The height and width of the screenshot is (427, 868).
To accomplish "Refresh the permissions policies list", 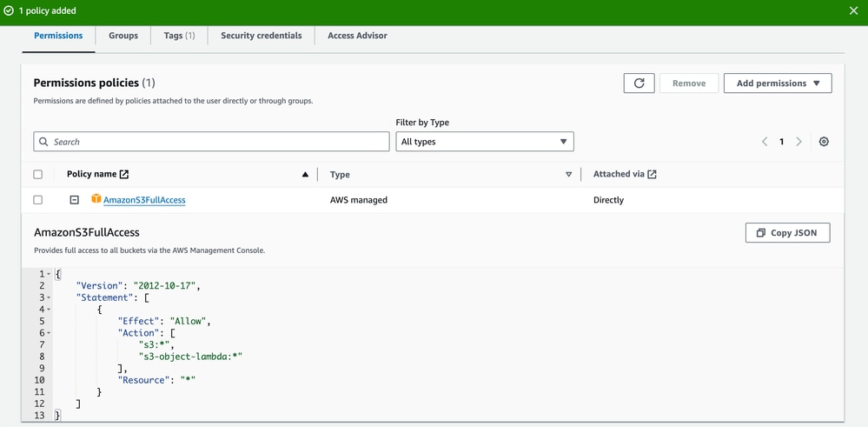I will (x=639, y=83).
